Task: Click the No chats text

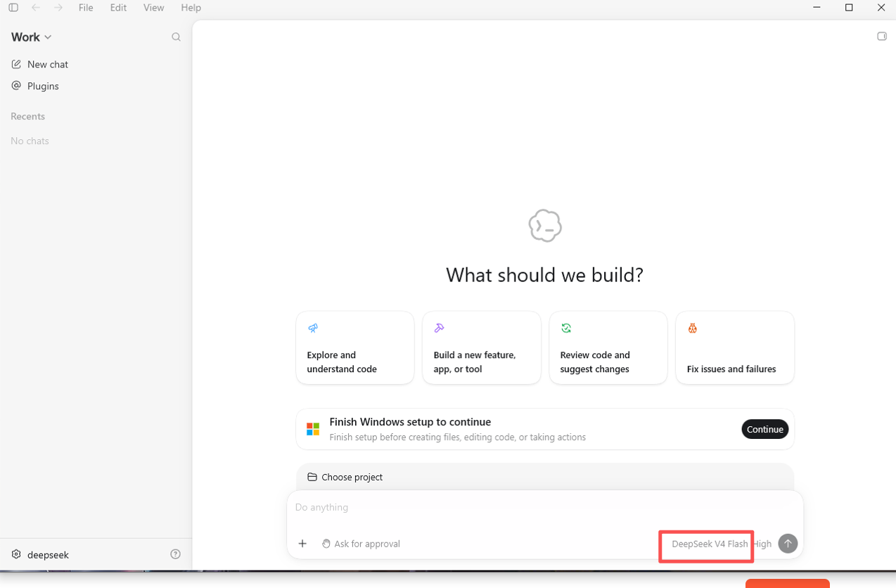Action: (x=30, y=141)
